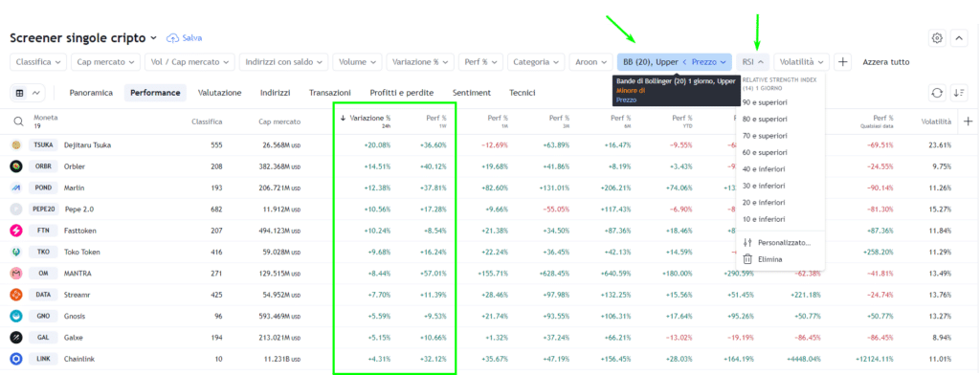Click the Dejitaru Tsuka coin logo

16,145
